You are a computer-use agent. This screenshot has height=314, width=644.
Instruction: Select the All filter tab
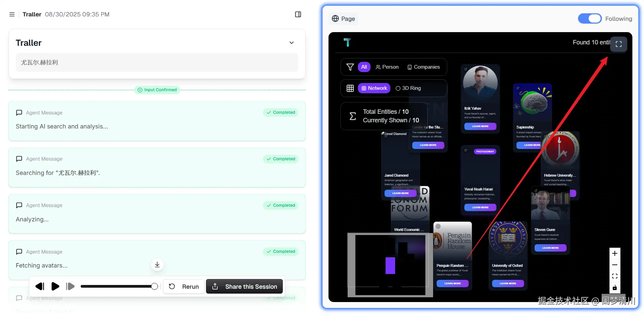[x=364, y=67]
